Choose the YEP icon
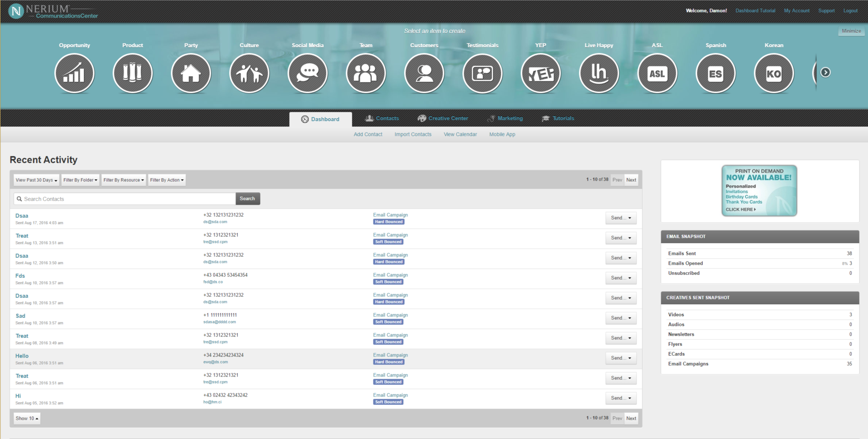This screenshot has height=439, width=868. 541,73
